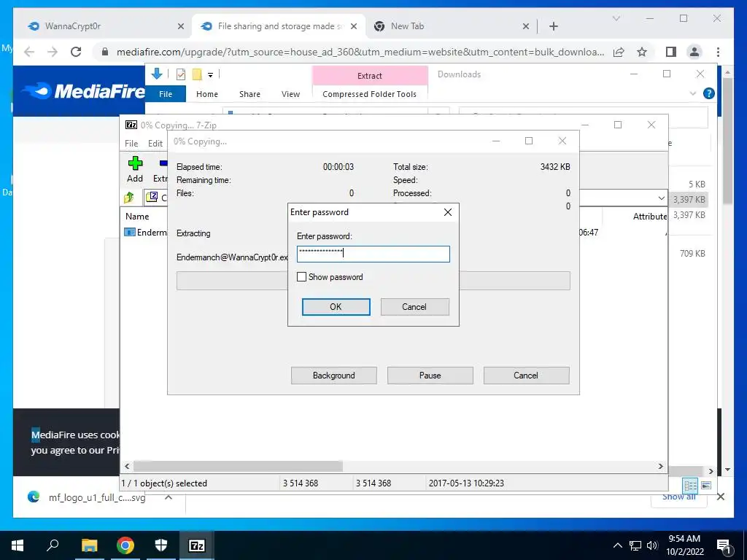The image size is (747, 560).
Task: Open Explorer help icon
Action: [709, 93]
